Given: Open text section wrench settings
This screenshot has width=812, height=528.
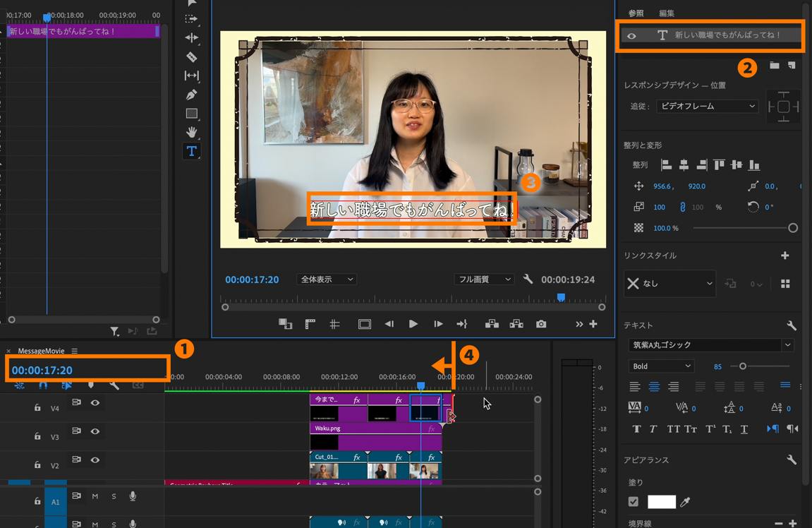Looking at the screenshot, I should pyautogui.click(x=792, y=325).
